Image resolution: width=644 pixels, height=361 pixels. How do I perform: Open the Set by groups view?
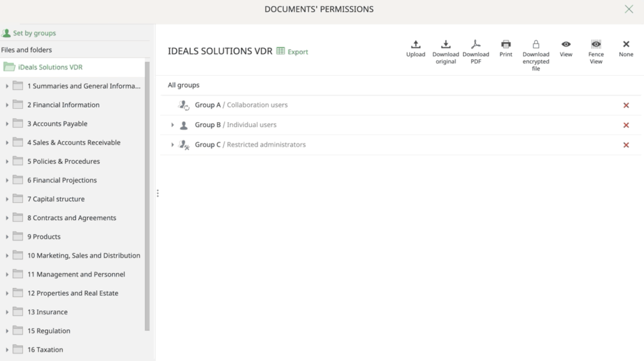(34, 33)
